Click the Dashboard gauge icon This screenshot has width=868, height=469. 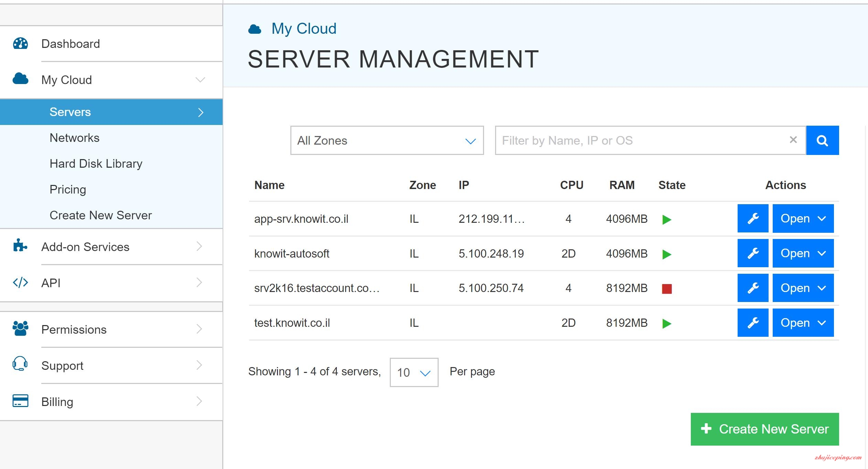click(x=20, y=43)
